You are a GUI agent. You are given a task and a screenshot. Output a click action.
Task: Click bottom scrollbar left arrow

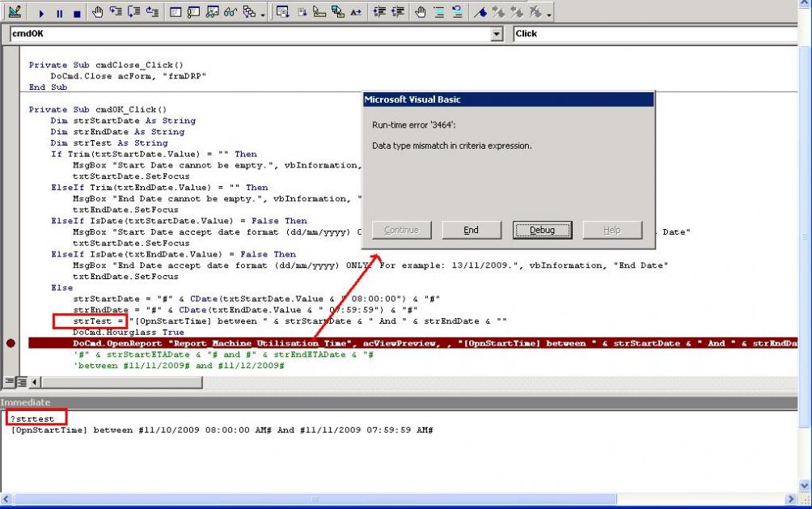6,499
